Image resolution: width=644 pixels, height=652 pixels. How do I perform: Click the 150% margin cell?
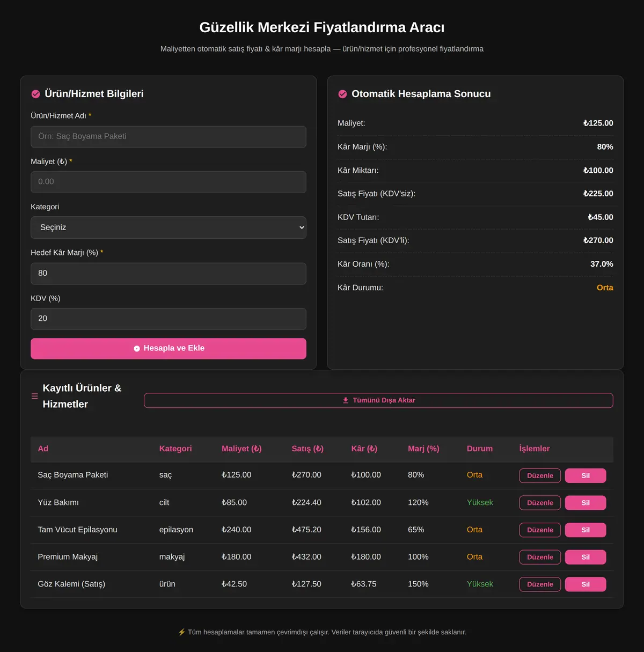click(x=418, y=584)
